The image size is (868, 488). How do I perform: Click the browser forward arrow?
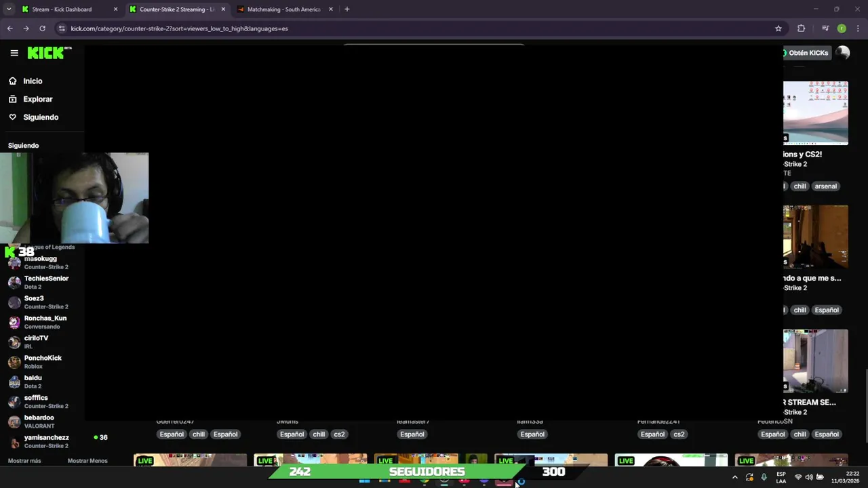click(x=26, y=28)
